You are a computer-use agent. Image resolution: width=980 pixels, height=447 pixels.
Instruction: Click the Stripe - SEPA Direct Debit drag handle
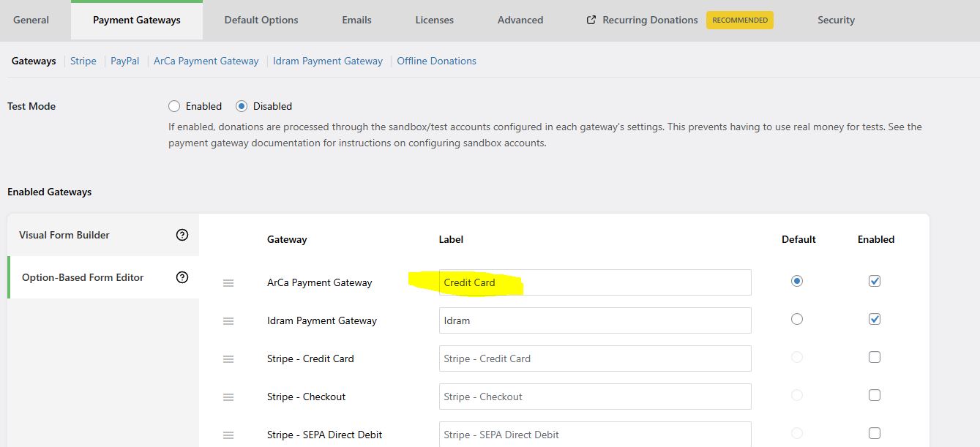(x=228, y=435)
